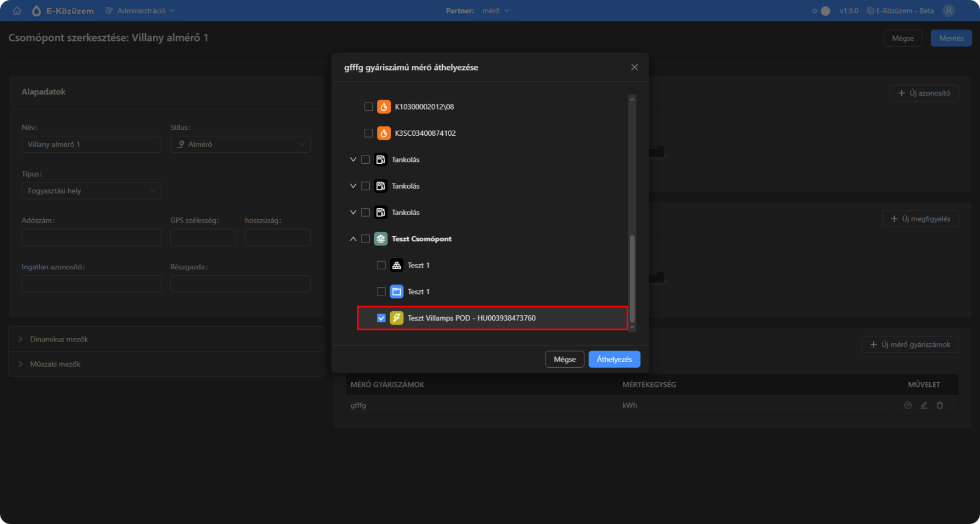This screenshot has width=980, height=524.
Task: Uncheck the Teszt Villamps POD checkbox
Action: click(381, 318)
